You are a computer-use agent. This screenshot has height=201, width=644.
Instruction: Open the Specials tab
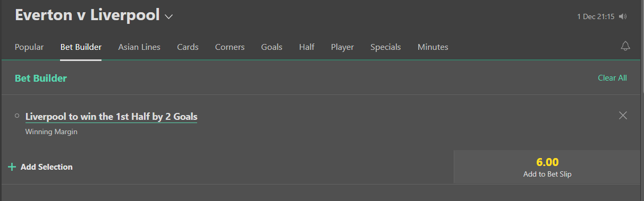[x=386, y=47]
